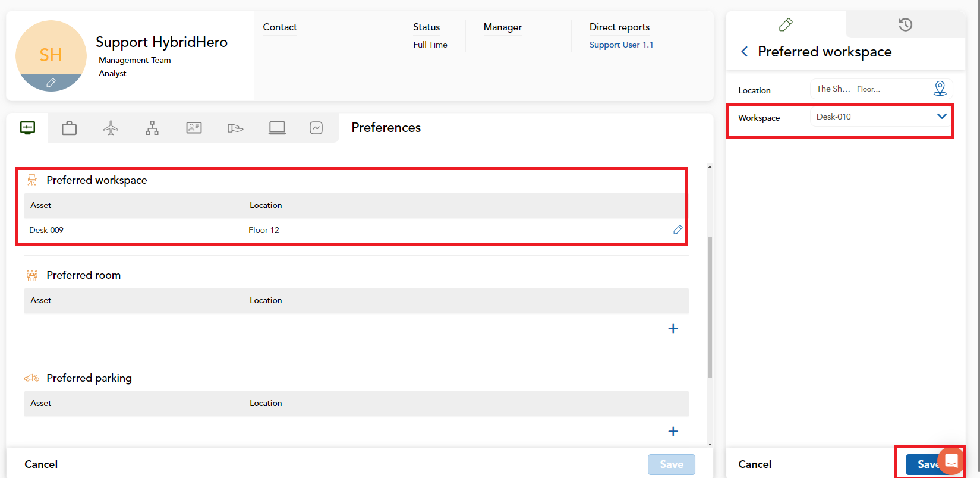The image size is (980, 478).
Task: Cancel the side panel changes
Action: point(755,464)
